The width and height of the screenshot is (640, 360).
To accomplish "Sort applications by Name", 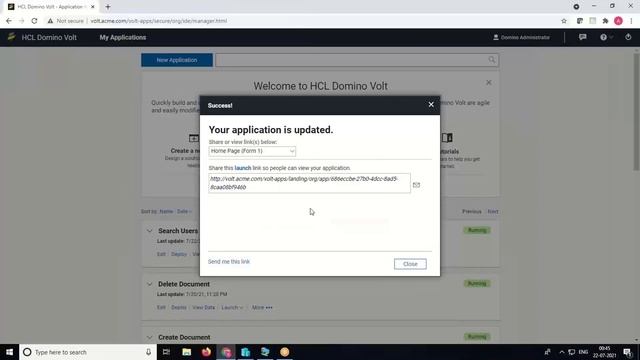I will click(x=166, y=211).
